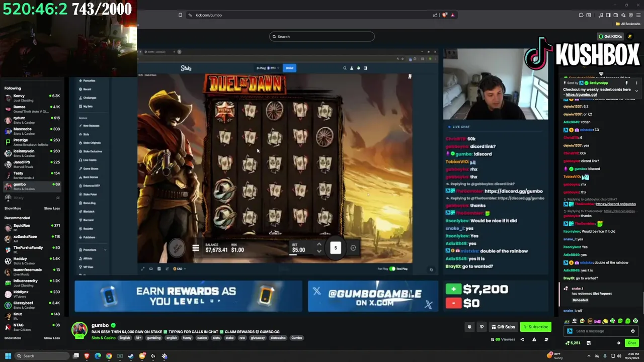Screen dimensions: 644x362
Task: Click the green Chat send button
Action: coord(632,343)
